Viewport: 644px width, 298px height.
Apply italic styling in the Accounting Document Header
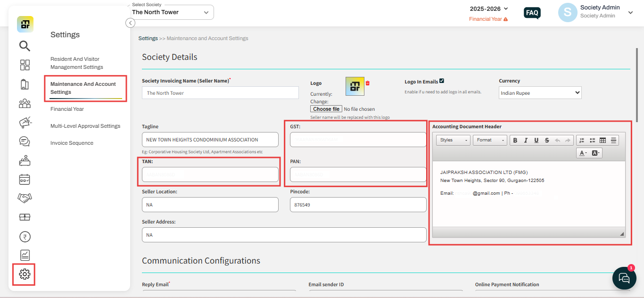tap(526, 140)
